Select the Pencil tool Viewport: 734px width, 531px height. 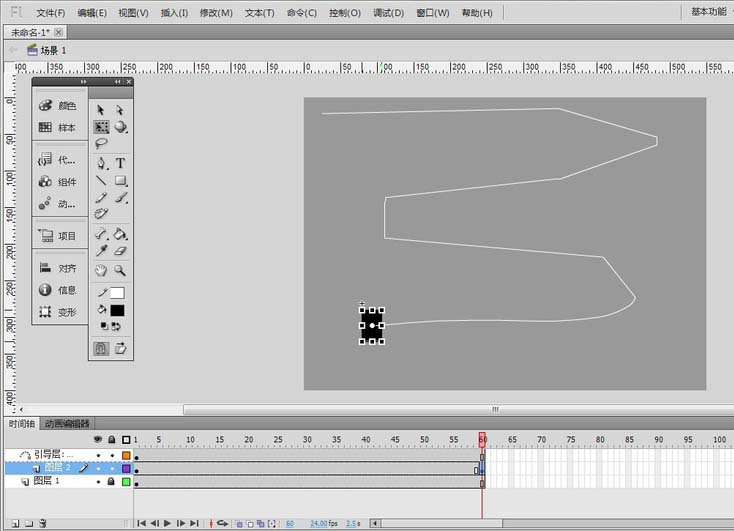(x=101, y=198)
